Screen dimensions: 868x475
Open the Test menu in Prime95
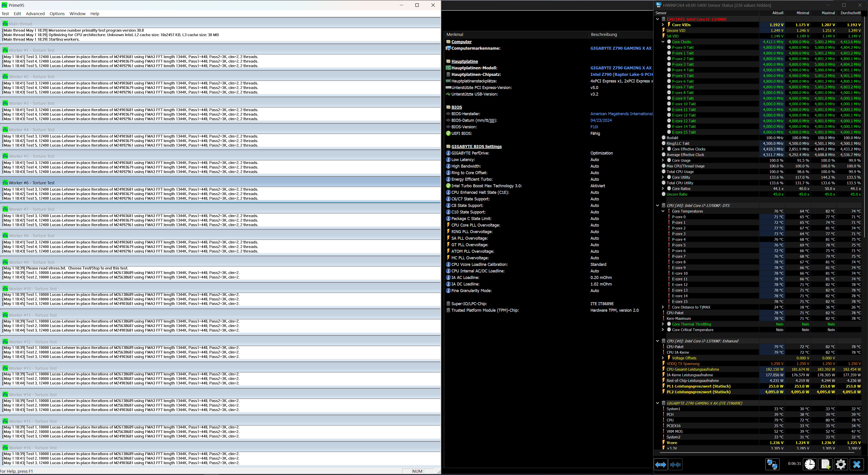click(x=5, y=14)
